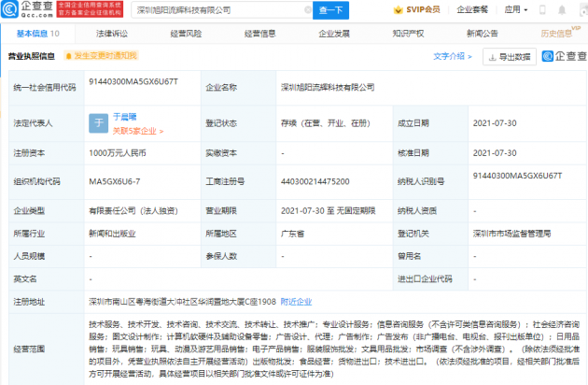588x385 pixels.
Task: Open 企业套餐 link
Action: tap(472, 9)
